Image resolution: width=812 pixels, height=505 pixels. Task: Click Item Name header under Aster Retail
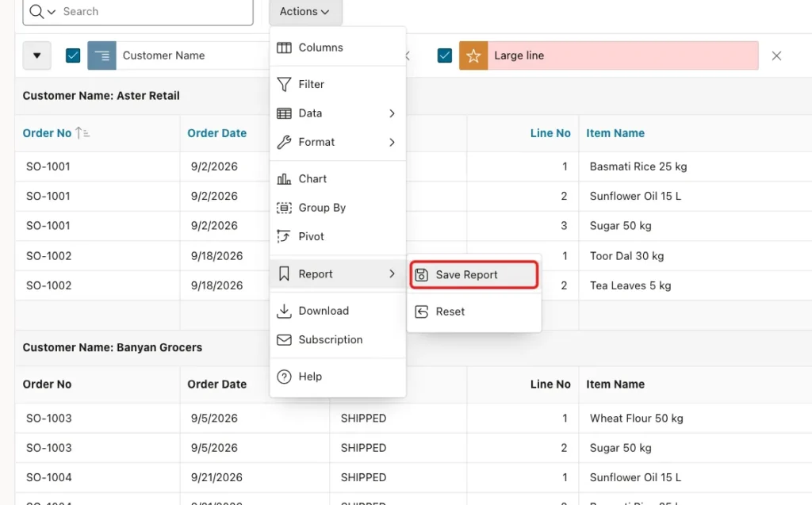615,133
